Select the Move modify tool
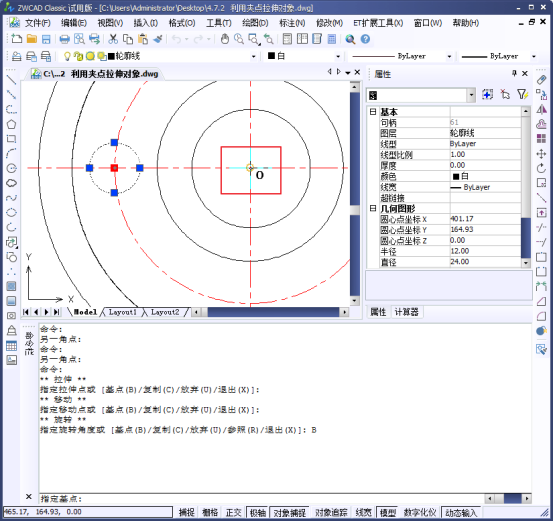 541,154
